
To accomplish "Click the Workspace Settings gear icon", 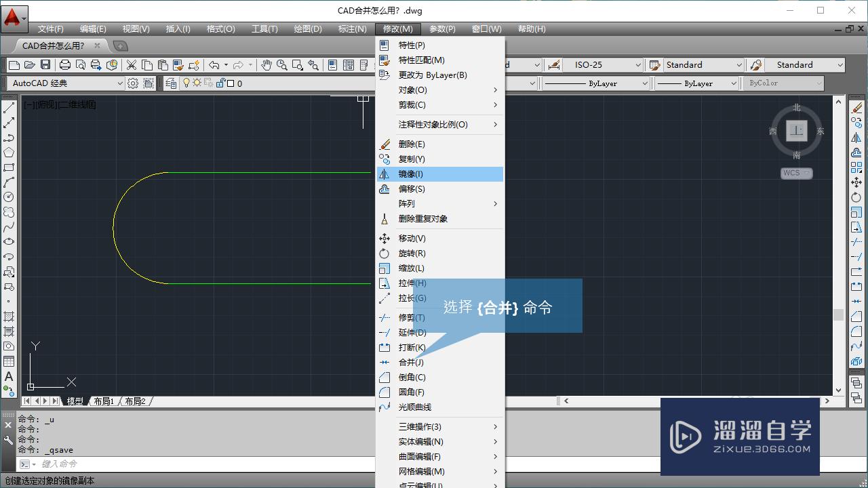I will pyautogui.click(x=133, y=83).
